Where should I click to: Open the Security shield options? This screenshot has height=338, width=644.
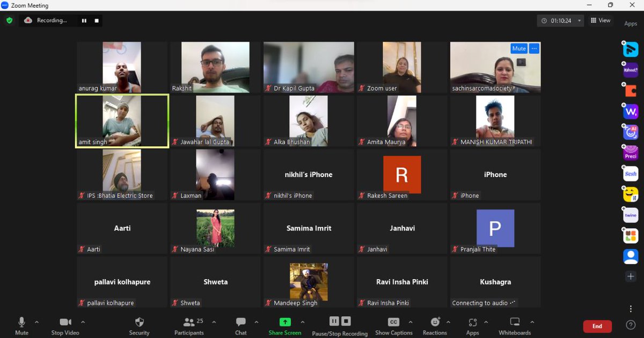pyautogui.click(x=139, y=326)
